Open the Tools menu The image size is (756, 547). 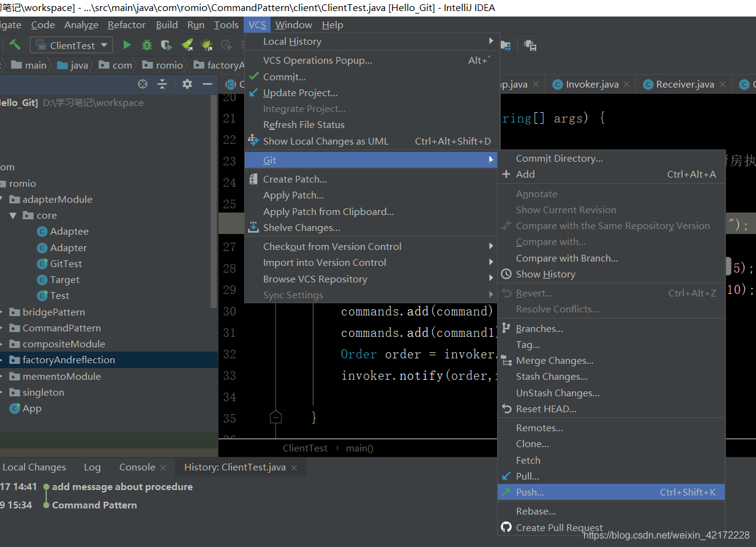[226, 25]
